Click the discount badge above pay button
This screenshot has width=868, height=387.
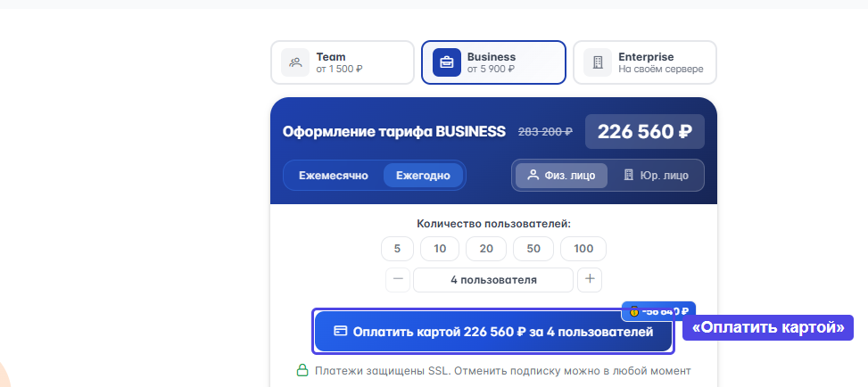point(657,311)
